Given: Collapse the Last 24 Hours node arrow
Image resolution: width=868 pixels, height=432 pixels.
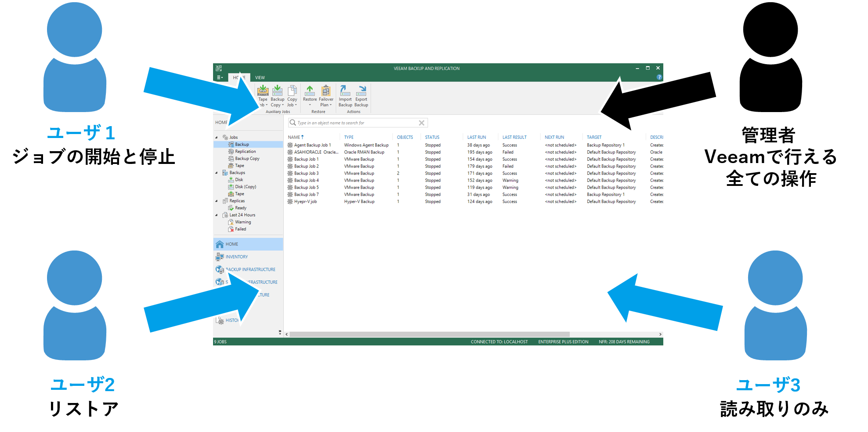Looking at the screenshot, I should click(x=216, y=215).
